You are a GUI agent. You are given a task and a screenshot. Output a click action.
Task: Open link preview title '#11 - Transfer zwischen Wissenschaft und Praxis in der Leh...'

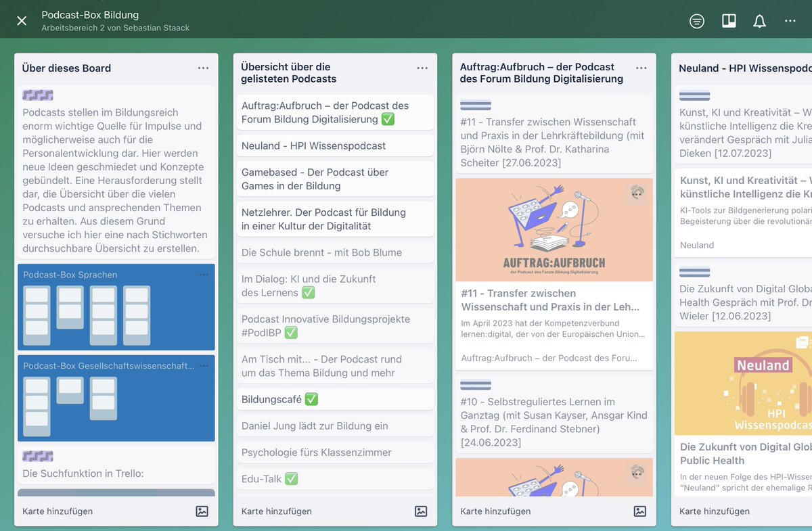click(550, 300)
